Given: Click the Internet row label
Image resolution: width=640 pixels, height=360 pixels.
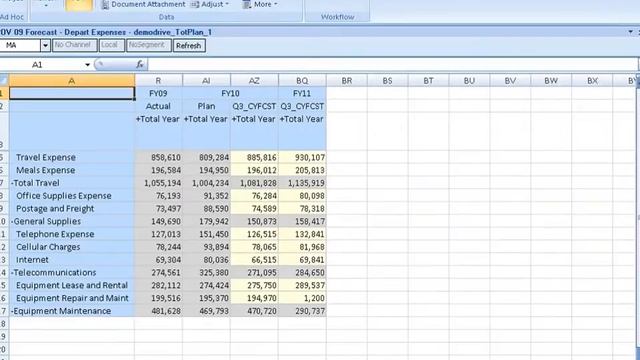Looking at the screenshot, I should 32,260.
